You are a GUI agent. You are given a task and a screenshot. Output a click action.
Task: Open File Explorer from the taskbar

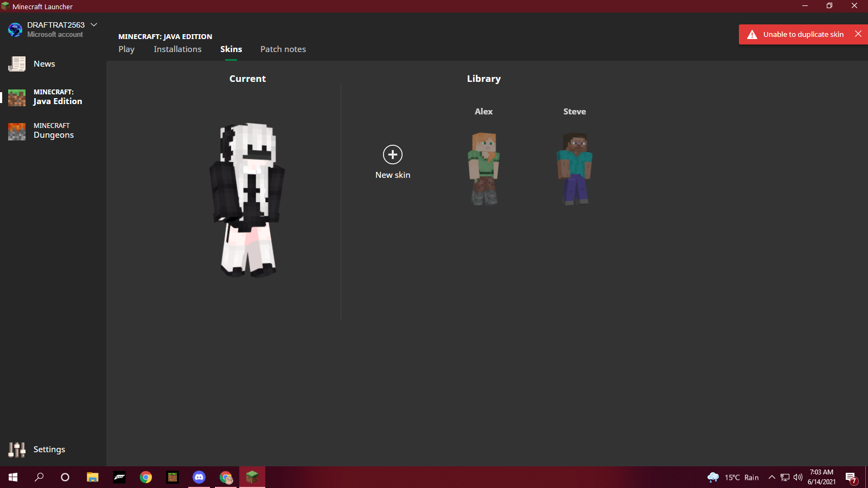tap(92, 477)
